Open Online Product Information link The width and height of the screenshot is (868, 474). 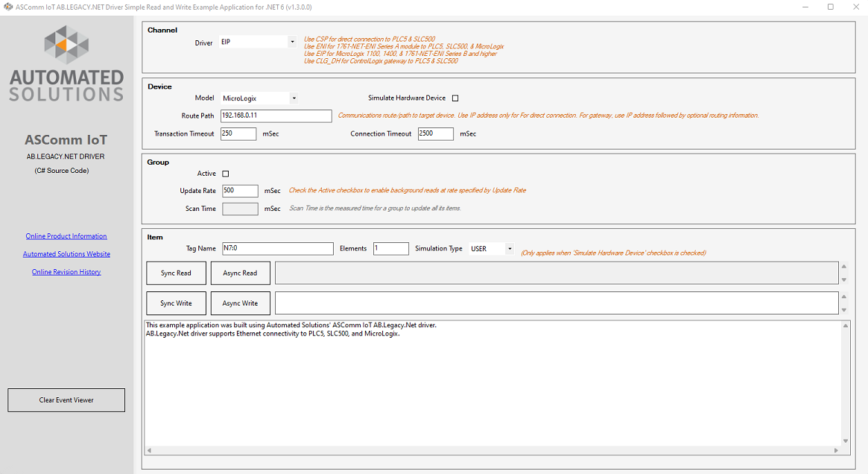coord(66,236)
